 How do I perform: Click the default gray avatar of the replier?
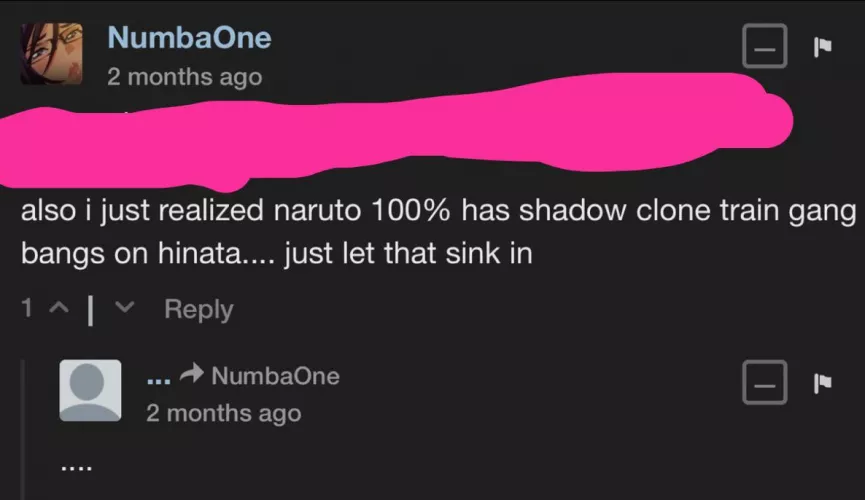coord(91,390)
